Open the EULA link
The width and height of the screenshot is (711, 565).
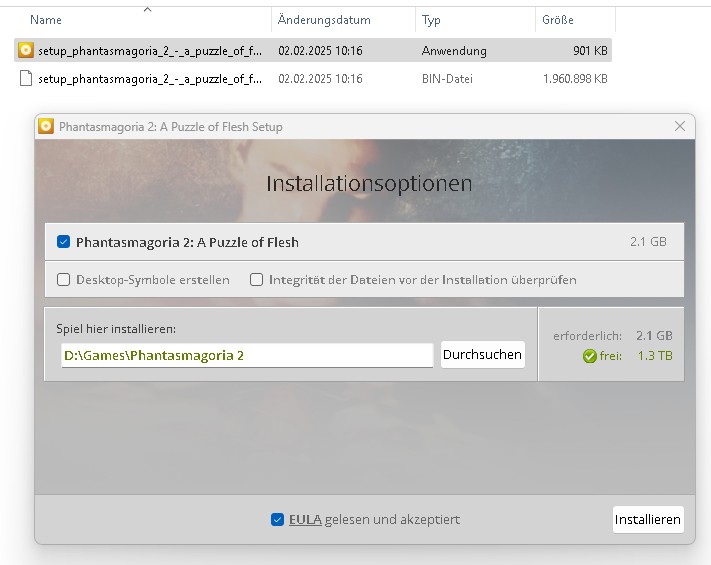coord(305,519)
